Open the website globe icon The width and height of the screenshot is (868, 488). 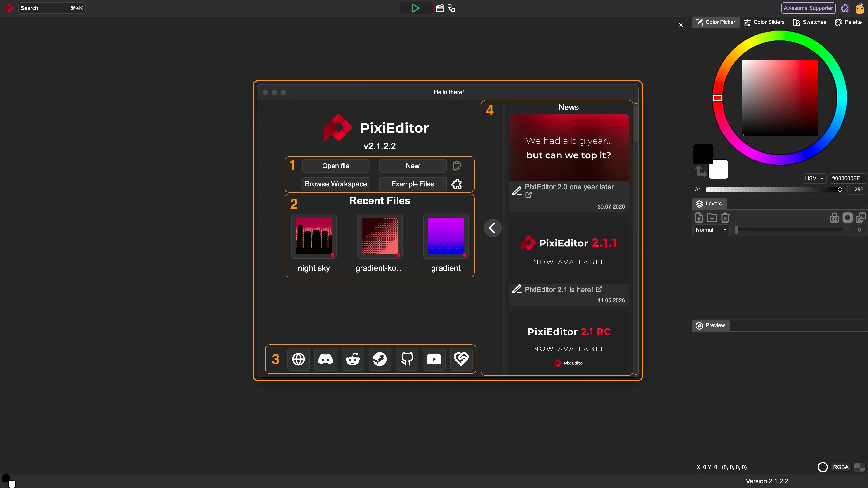[x=299, y=359]
